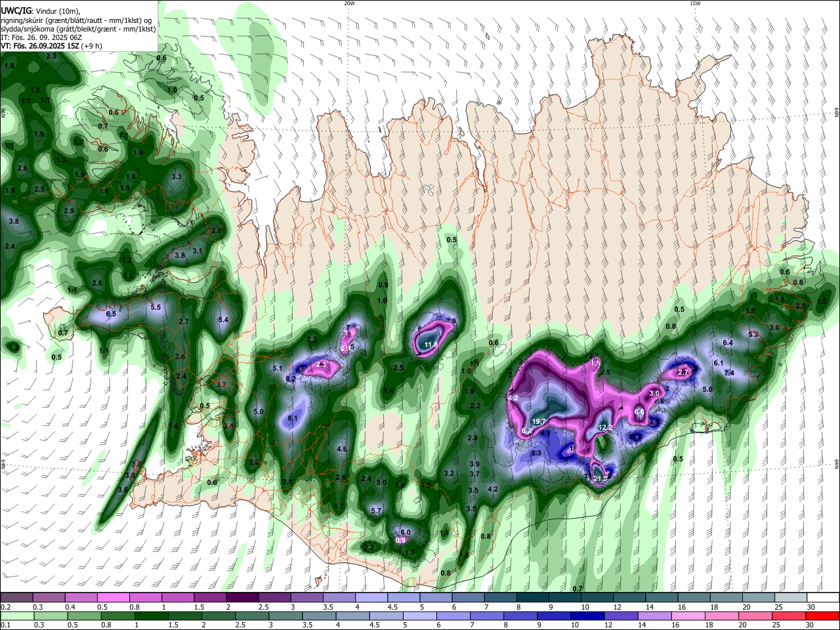Viewport: 840px width, 630px height.
Task: Click the 'UWC/IG' title in the header box
Action: pos(16,11)
